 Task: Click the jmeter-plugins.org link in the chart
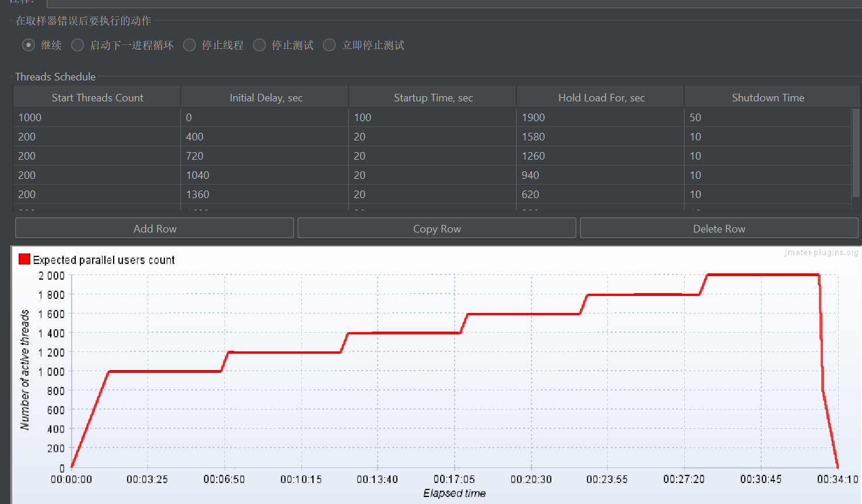[821, 252]
